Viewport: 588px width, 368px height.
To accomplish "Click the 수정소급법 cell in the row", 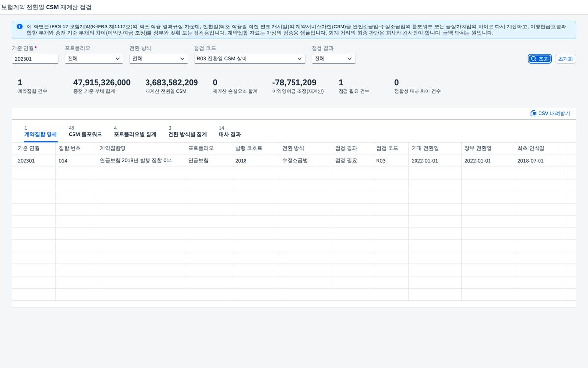I will click(x=306, y=161).
